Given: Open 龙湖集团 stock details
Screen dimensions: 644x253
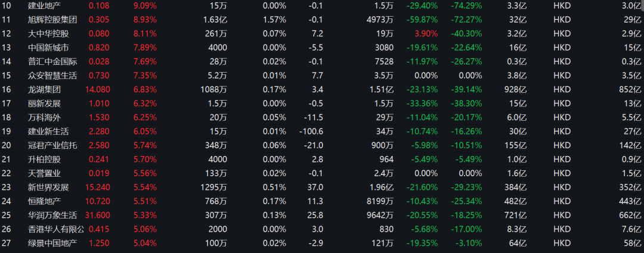Looking at the screenshot, I should (44, 89).
